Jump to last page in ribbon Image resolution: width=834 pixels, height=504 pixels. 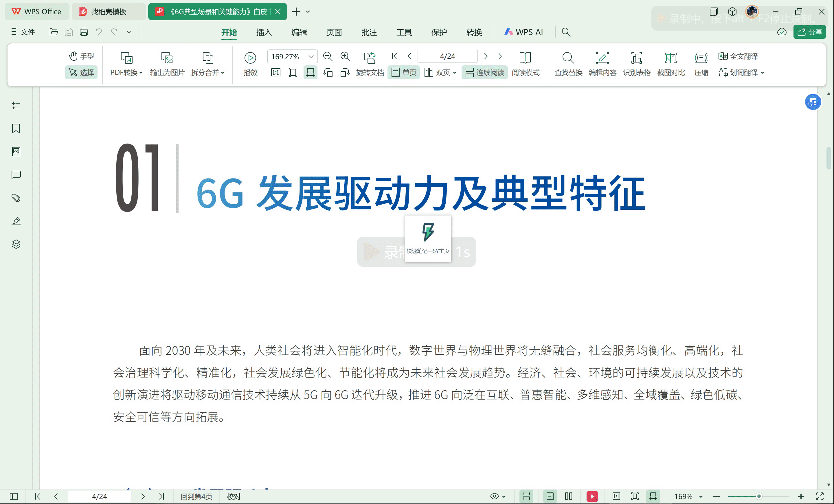[501, 56]
